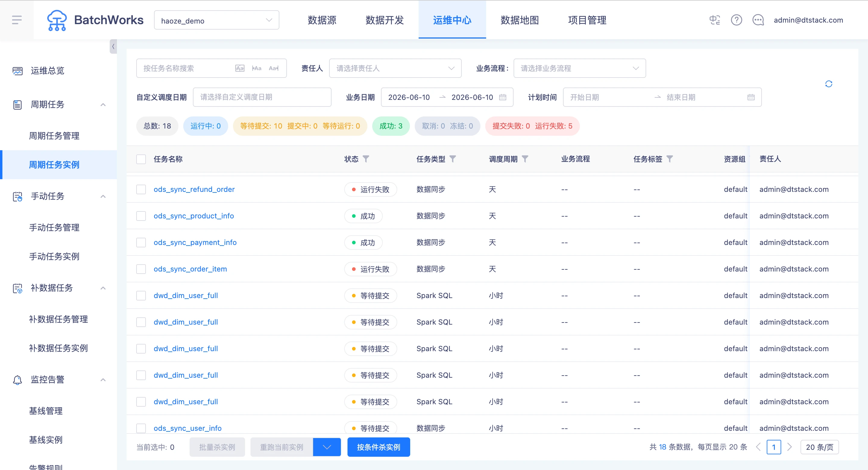Viewport: 868px width, 470px height.
Task: Filter by 运行中: 0 status badge
Action: 205,126
